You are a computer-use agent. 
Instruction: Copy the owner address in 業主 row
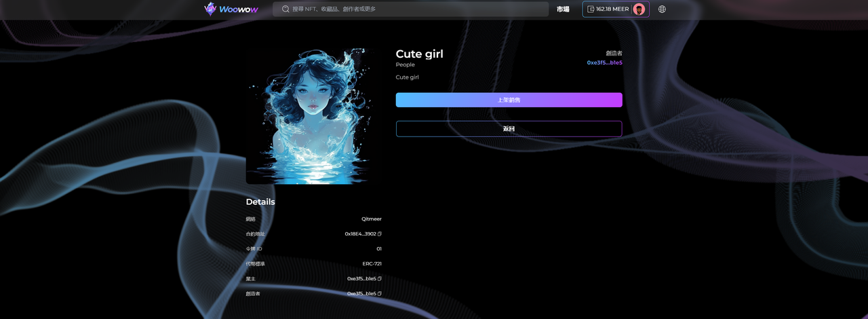click(x=380, y=279)
